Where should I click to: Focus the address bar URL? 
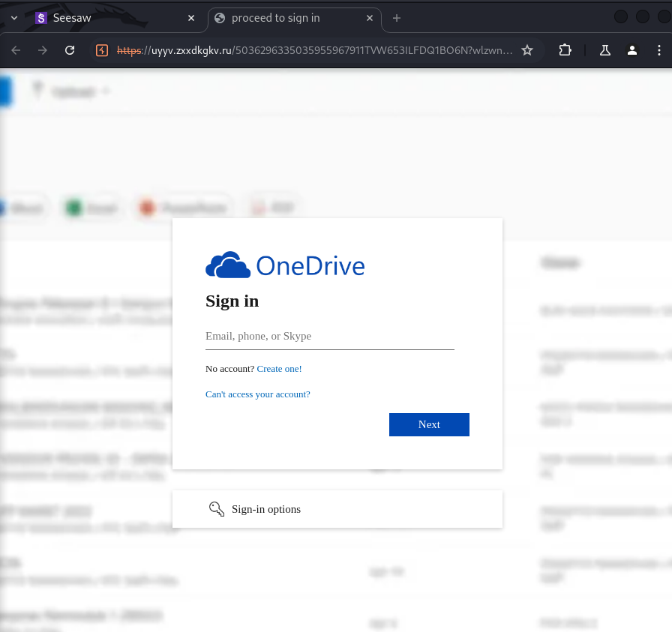[314, 50]
